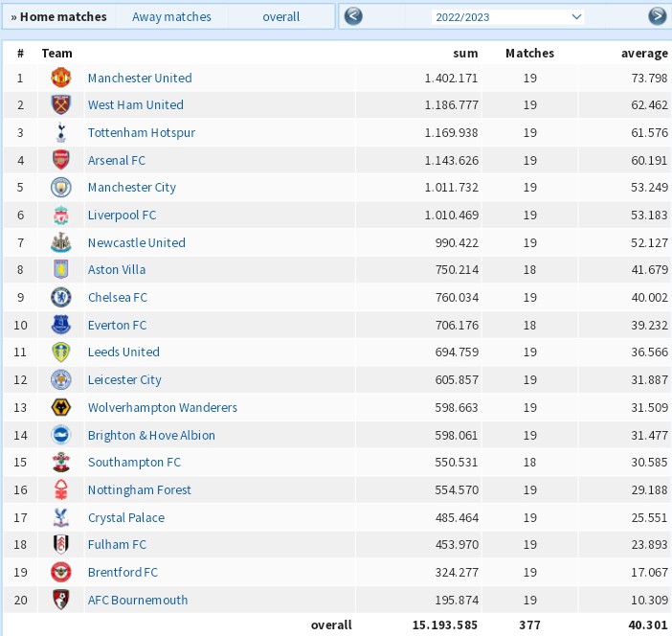Open the Fulham FC team link
This screenshot has height=636, width=672.
(x=117, y=545)
